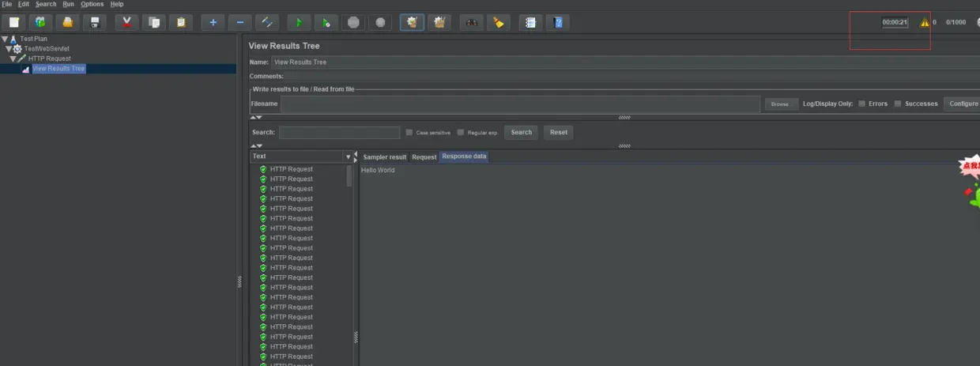Viewport: 980px width, 366px height.
Task: Click split arrows above the Search row
Action: (x=256, y=117)
